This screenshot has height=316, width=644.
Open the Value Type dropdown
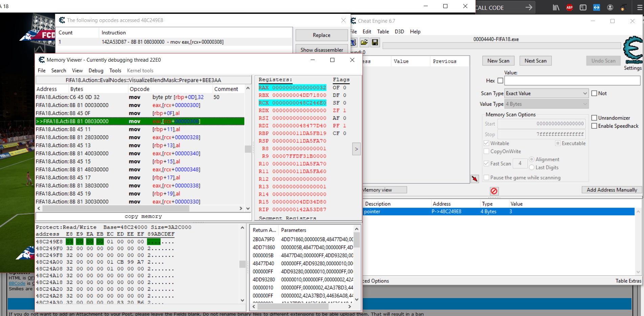click(546, 104)
